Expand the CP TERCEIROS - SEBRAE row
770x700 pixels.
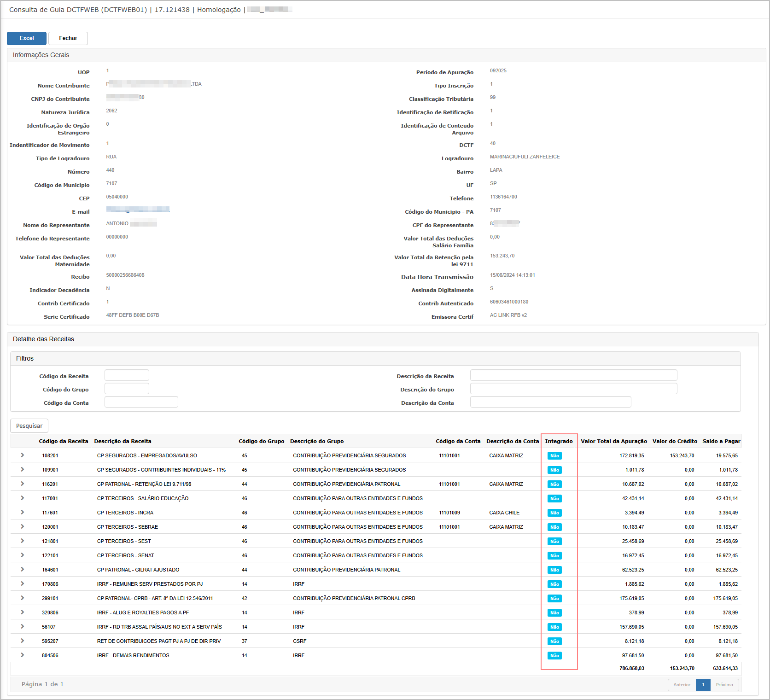tap(22, 526)
